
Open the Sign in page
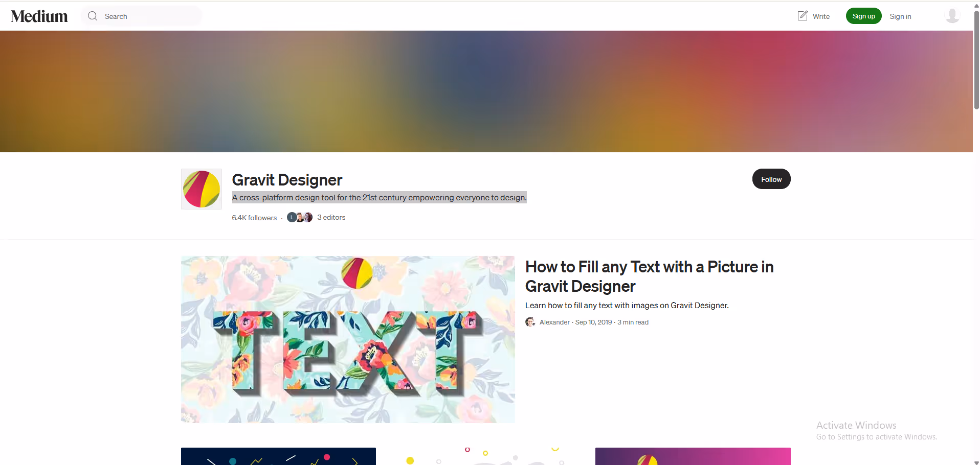pos(900,16)
